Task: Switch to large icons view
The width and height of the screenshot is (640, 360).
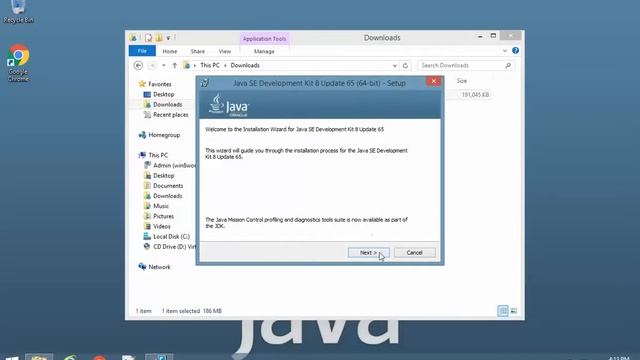Action: (x=514, y=311)
